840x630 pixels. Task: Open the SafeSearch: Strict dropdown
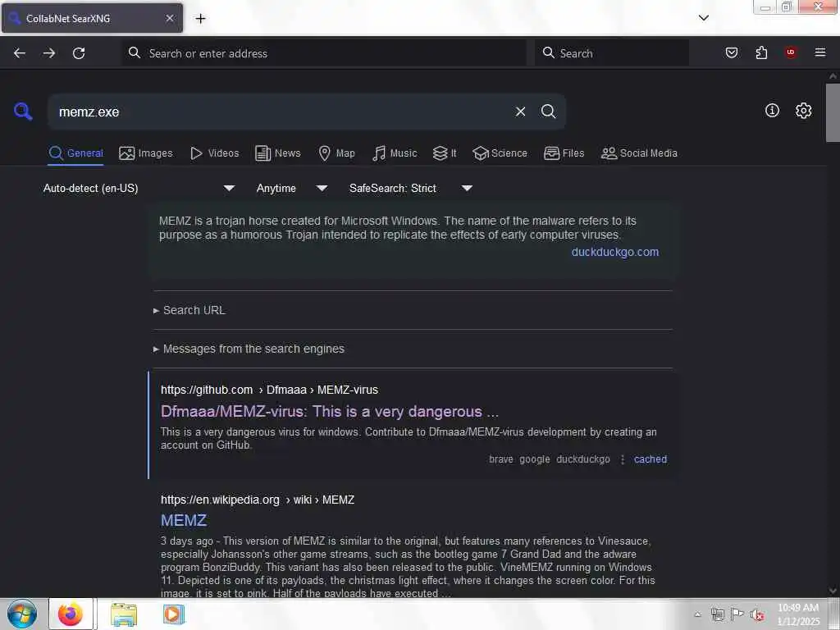coord(411,188)
